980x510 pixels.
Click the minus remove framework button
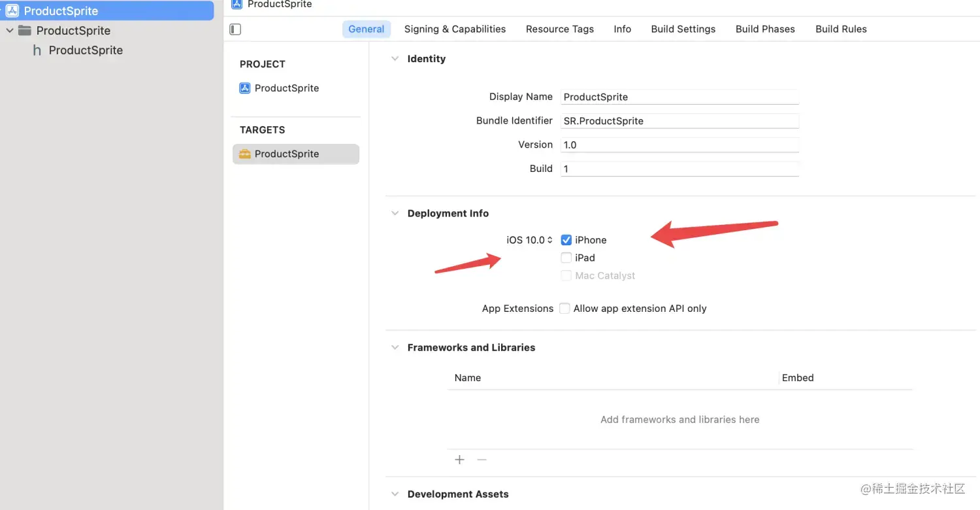[x=482, y=460]
